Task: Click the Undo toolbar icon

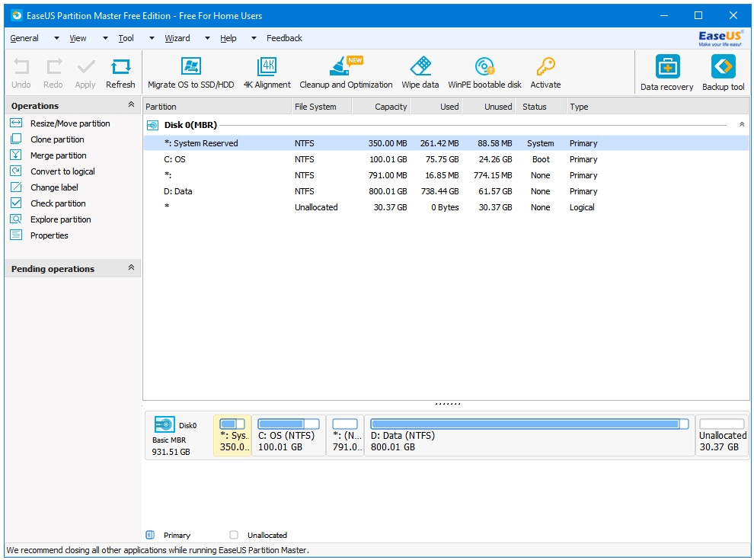Action: (x=21, y=67)
